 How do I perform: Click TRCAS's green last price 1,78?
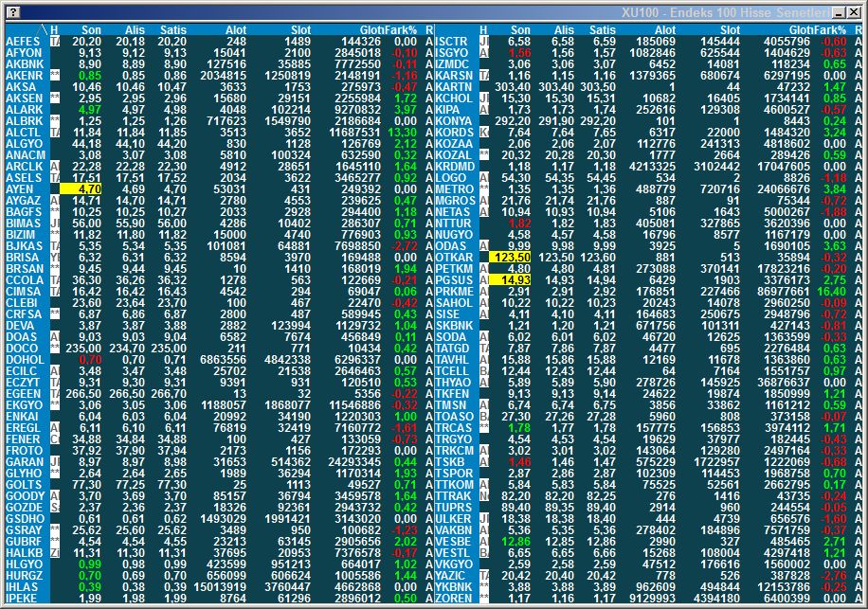[519, 428]
